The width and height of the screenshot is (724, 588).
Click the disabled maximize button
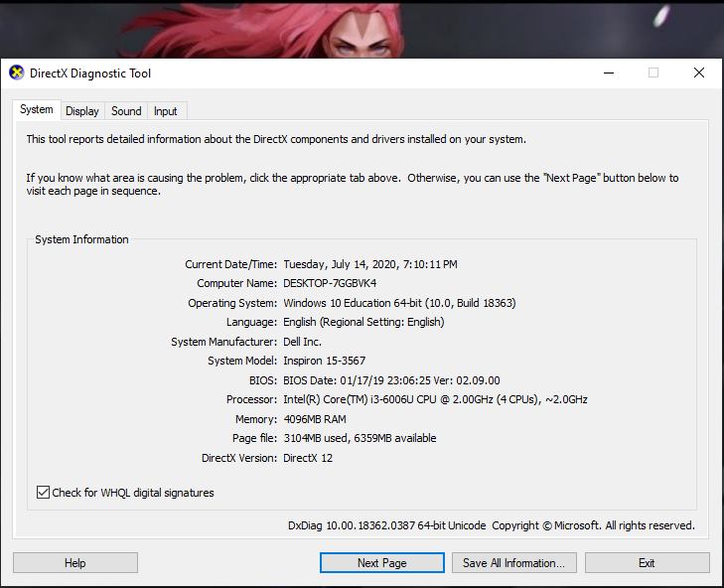coord(653,73)
